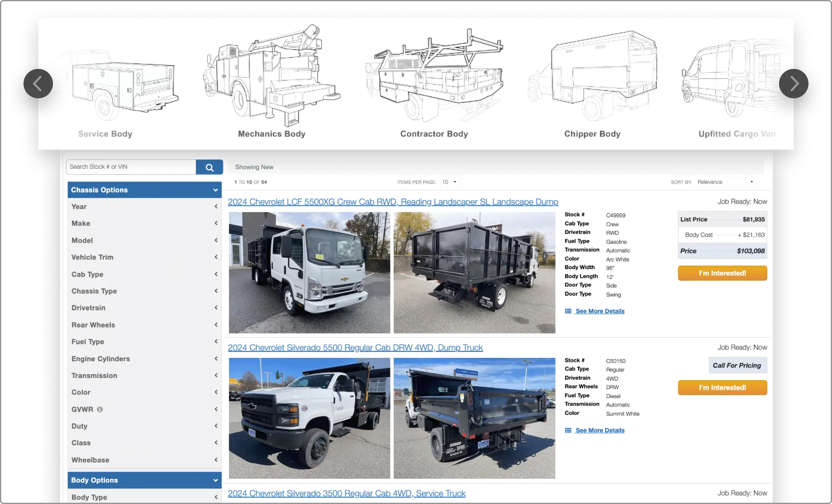This screenshot has height=504, width=832.
Task: View front photo of Silverado 5500 dump truck
Action: (x=309, y=418)
